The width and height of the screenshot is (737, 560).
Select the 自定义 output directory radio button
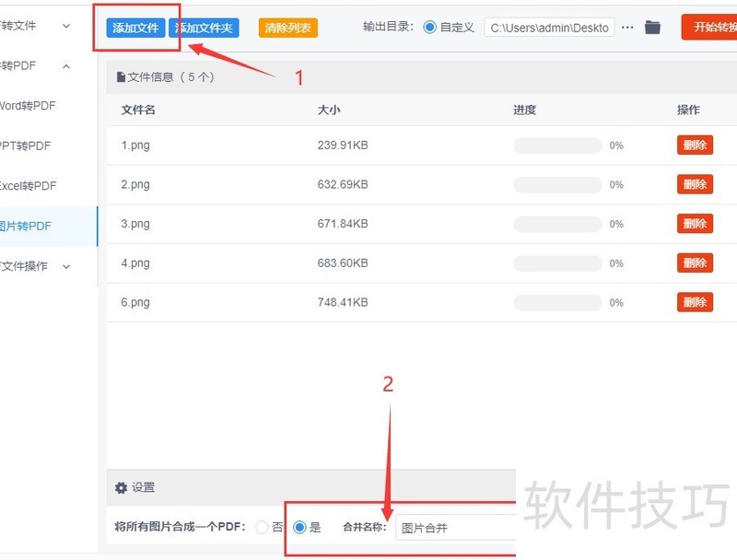[430, 27]
